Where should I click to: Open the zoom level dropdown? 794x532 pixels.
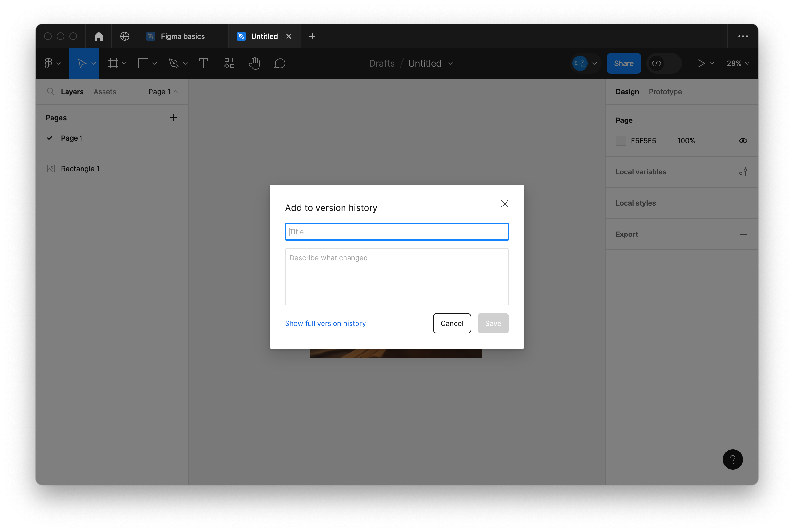[738, 63]
